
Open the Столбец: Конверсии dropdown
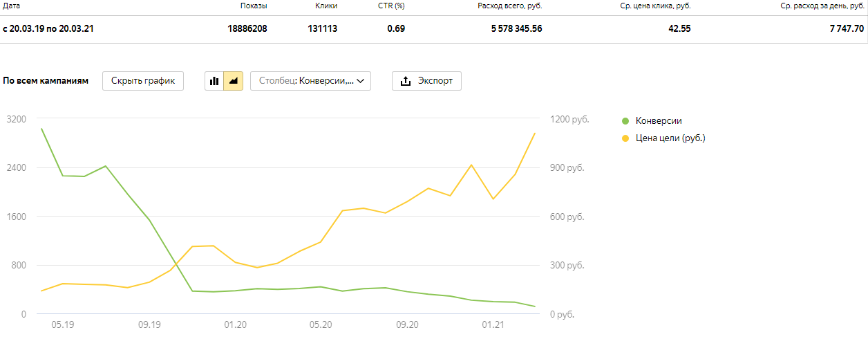point(311,81)
